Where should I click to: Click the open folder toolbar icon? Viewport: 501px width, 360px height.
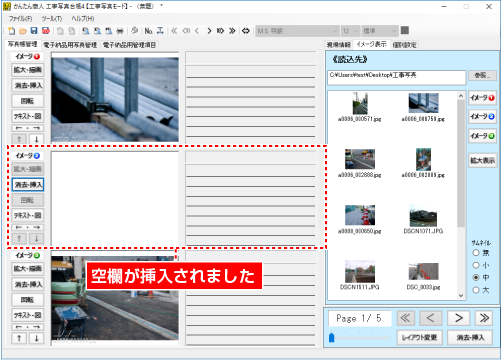point(23,31)
